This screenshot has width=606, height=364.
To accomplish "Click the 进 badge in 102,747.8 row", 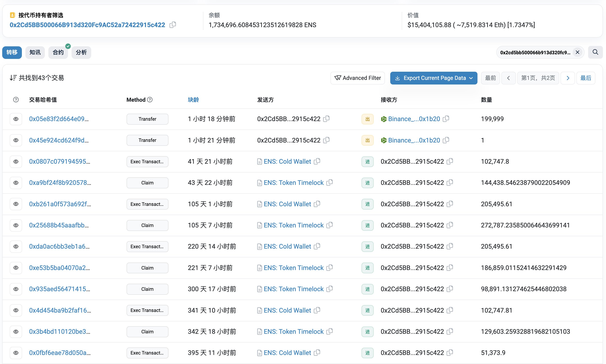I will (x=367, y=162).
